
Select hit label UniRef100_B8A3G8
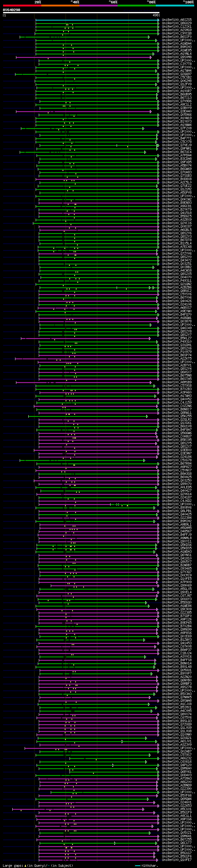tap(177, 474)
